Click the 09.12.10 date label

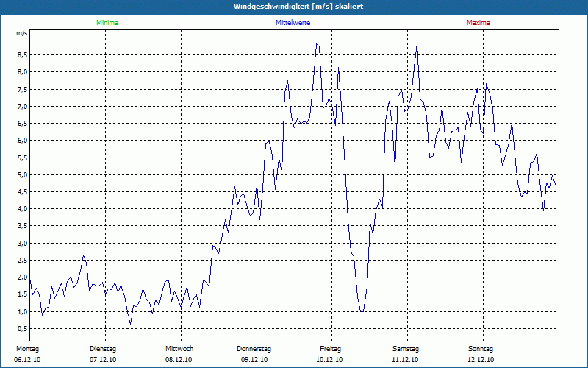coord(254,360)
